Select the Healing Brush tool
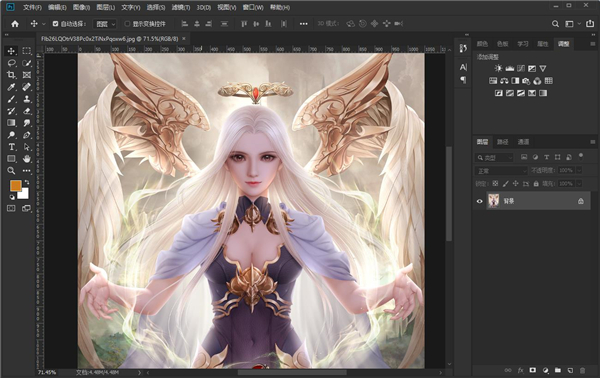This screenshot has height=378, width=600. click(26, 87)
